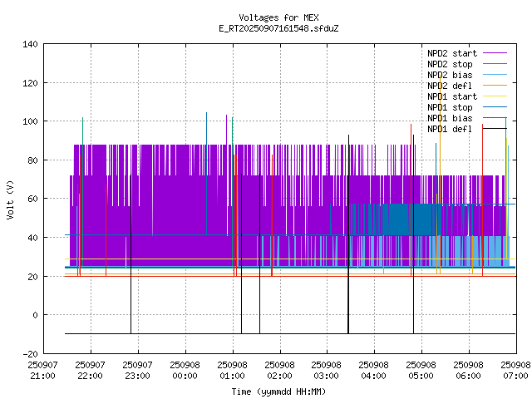Click the black NPD1 defl line sample
Image resolution: width=532 pixels, height=399 pixels.
point(495,129)
